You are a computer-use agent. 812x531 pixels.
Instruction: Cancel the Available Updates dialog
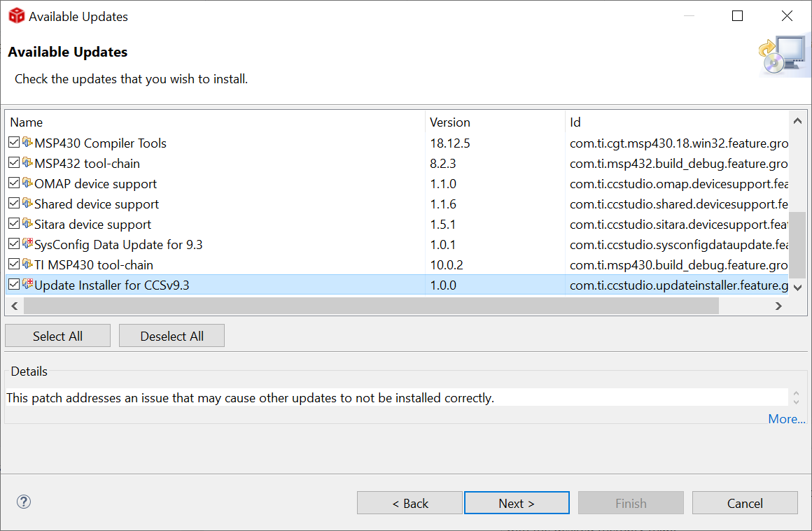(x=745, y=503)
